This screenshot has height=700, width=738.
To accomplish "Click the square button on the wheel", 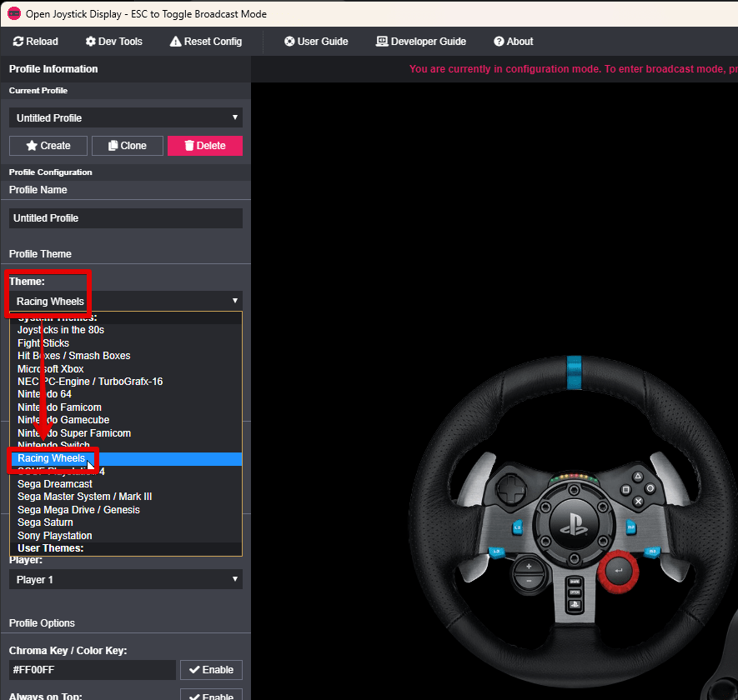I will 625,490.
